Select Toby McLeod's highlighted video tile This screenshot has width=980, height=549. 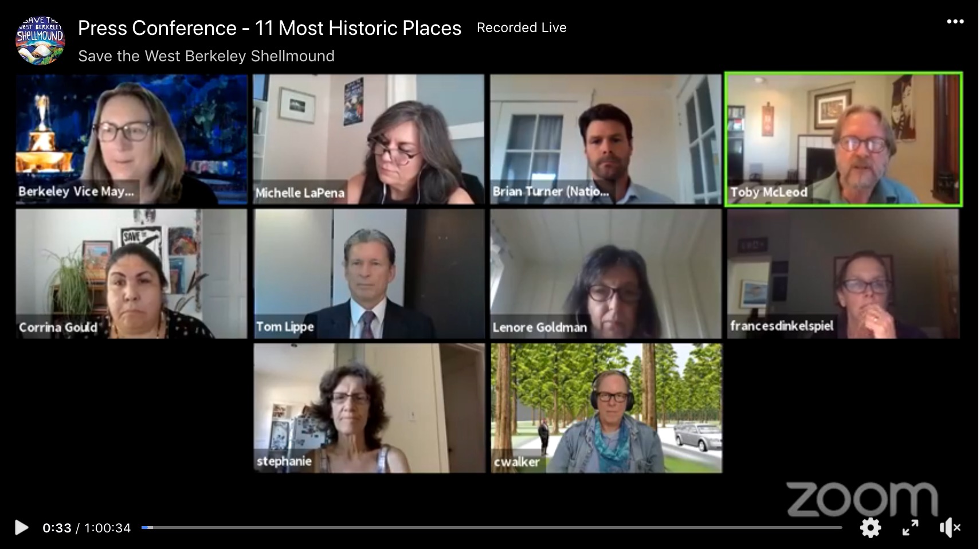coord(843,139)
